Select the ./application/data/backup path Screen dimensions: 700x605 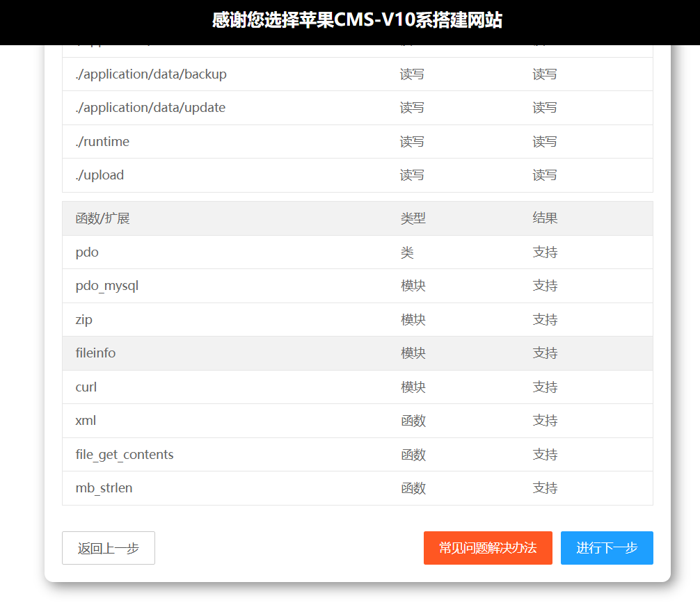[151, 74]
